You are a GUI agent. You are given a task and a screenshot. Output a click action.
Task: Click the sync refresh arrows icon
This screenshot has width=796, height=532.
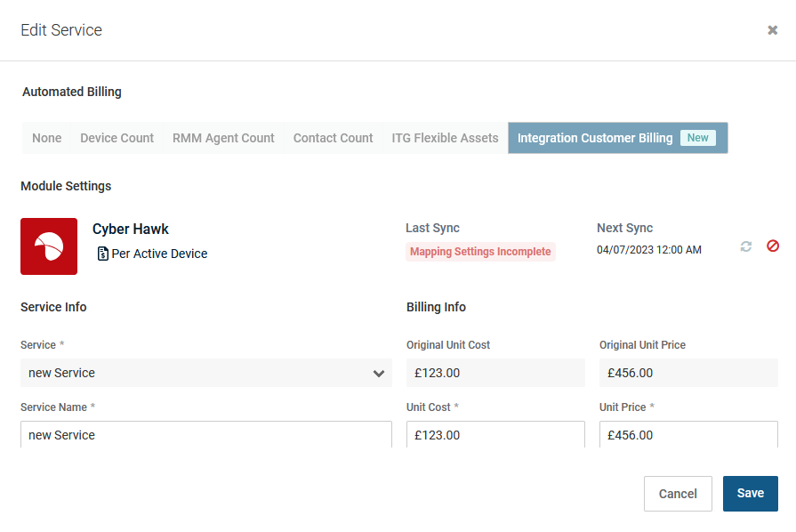click(x=745, y=246)
